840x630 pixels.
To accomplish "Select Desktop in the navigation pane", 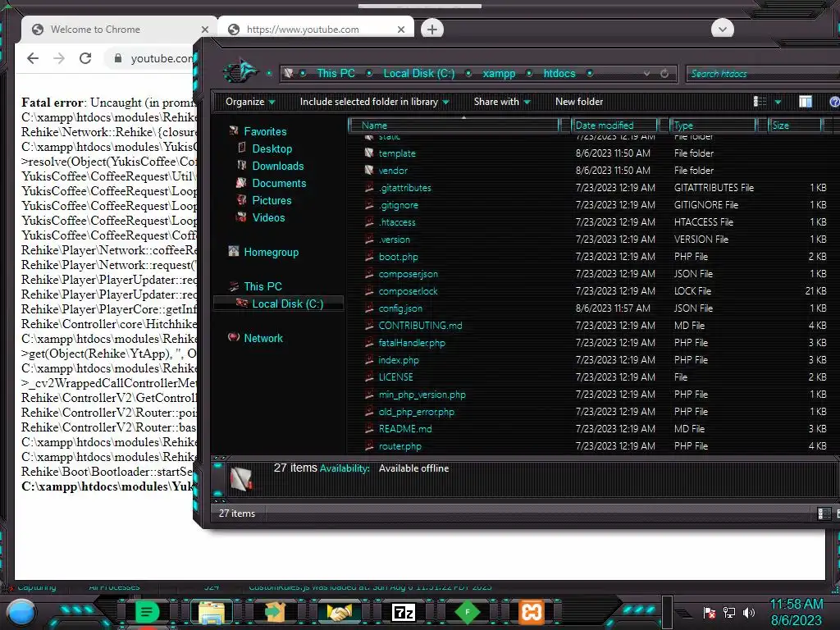I will [272, 149].
